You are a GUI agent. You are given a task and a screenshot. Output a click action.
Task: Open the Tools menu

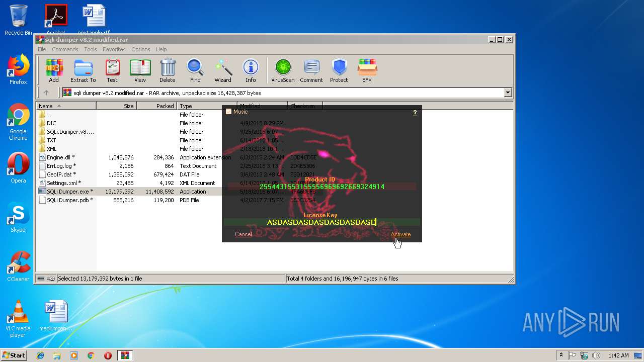91,49
